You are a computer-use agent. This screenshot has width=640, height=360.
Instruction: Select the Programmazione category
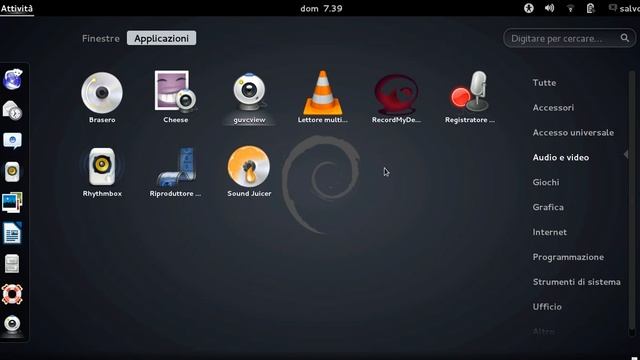(x=568, y=257)
